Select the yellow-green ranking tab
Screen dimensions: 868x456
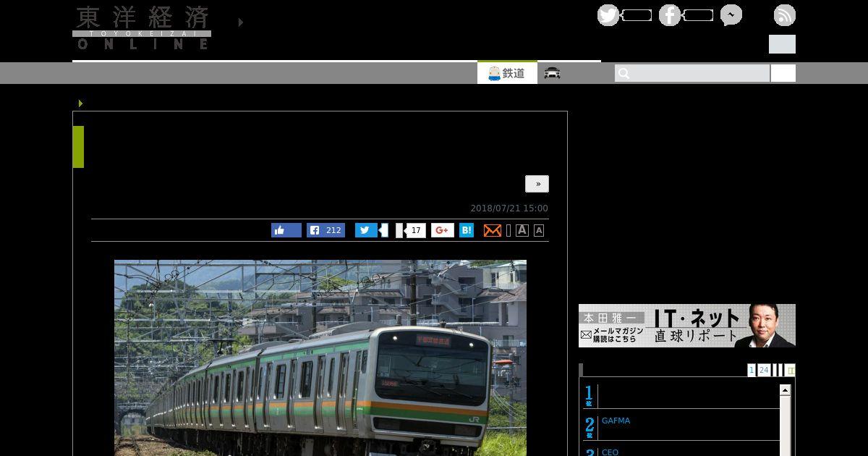(791, 370)
